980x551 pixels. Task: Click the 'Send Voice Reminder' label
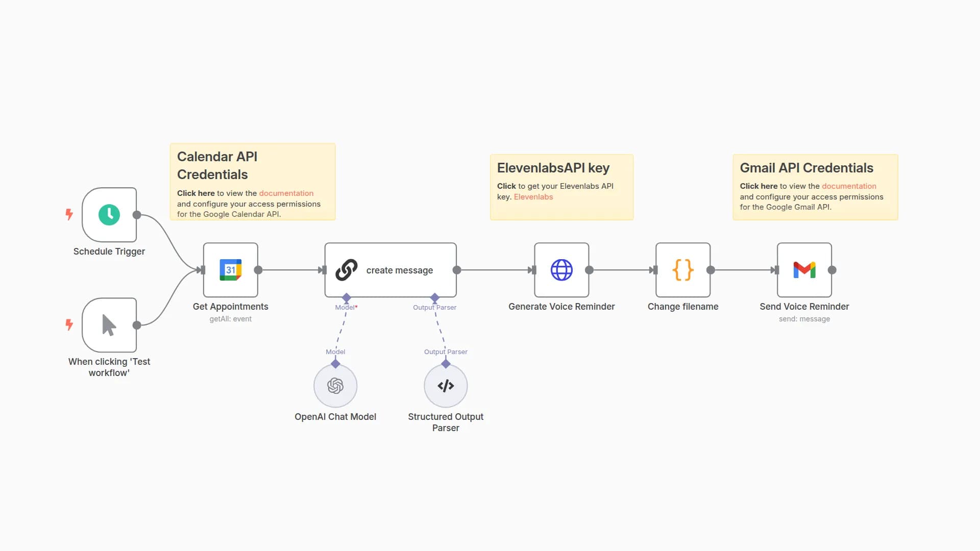(804, 307)
